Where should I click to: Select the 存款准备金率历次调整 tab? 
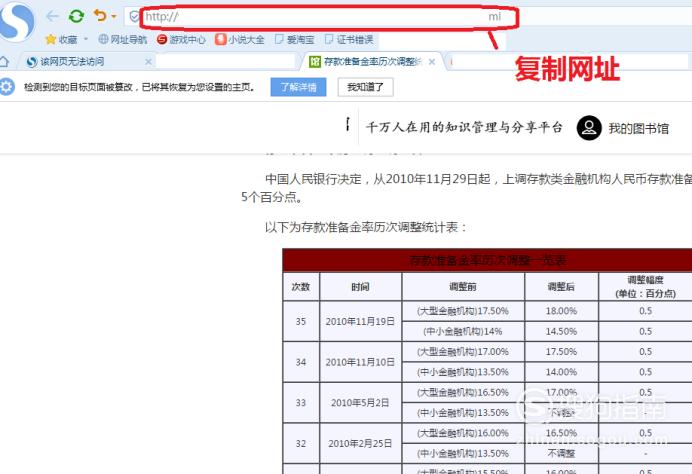[x=371, y=62]
